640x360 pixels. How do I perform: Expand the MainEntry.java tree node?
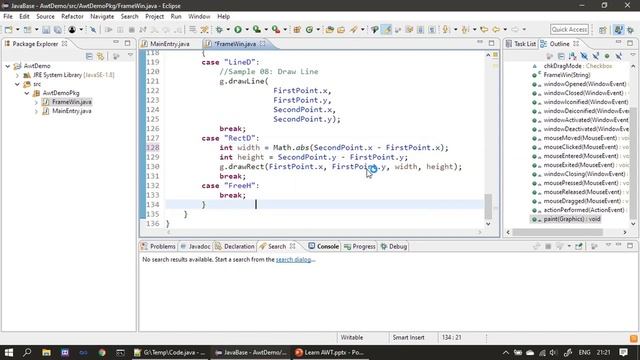36,111
